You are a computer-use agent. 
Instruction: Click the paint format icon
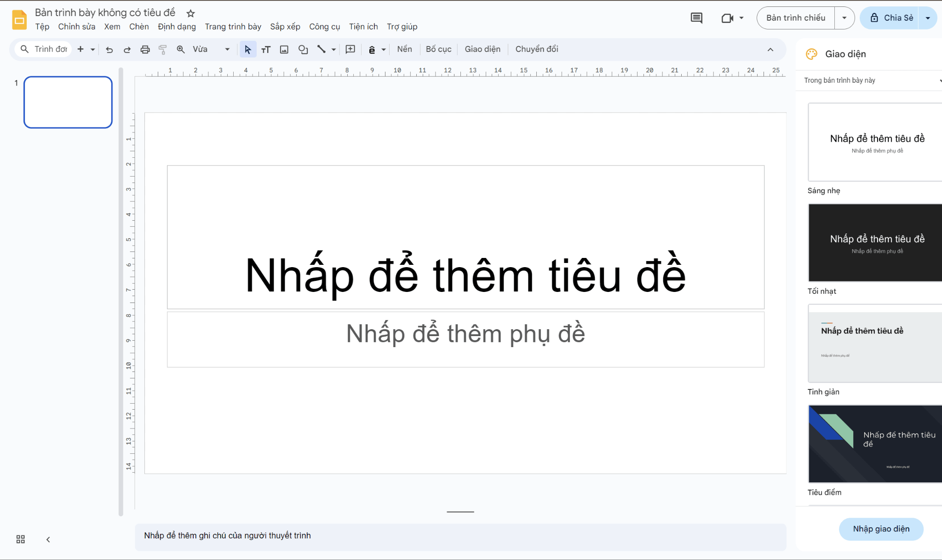point(162,50)
